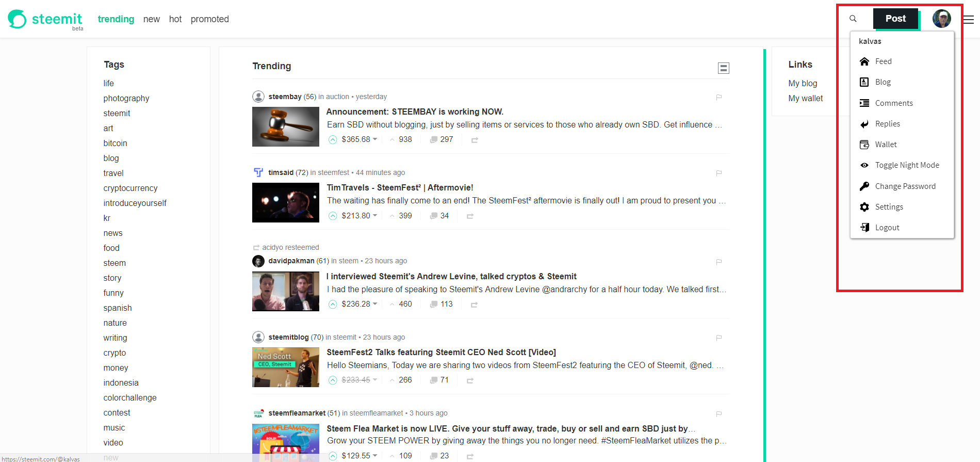Switch to the new tab

click(x=152, y=19)
